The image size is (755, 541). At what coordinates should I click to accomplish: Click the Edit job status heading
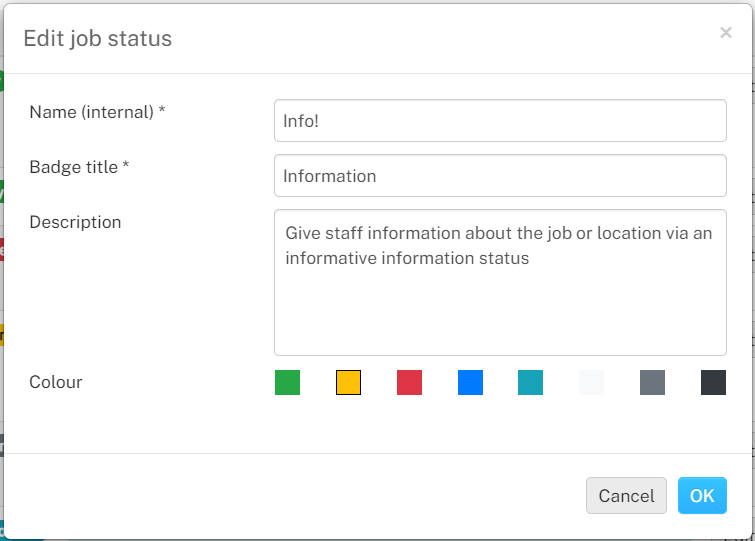[x=98, y=39]
